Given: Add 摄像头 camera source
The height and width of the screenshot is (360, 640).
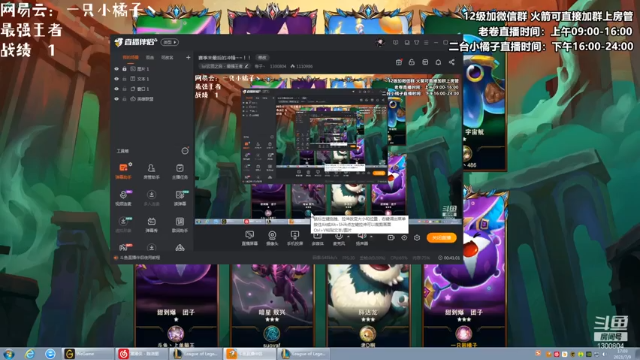Looking at the screenshot, I should (x=272, y=238).
